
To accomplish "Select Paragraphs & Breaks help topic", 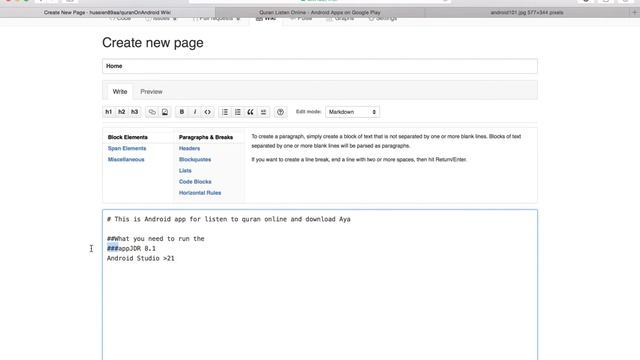I will coord(206,137).
